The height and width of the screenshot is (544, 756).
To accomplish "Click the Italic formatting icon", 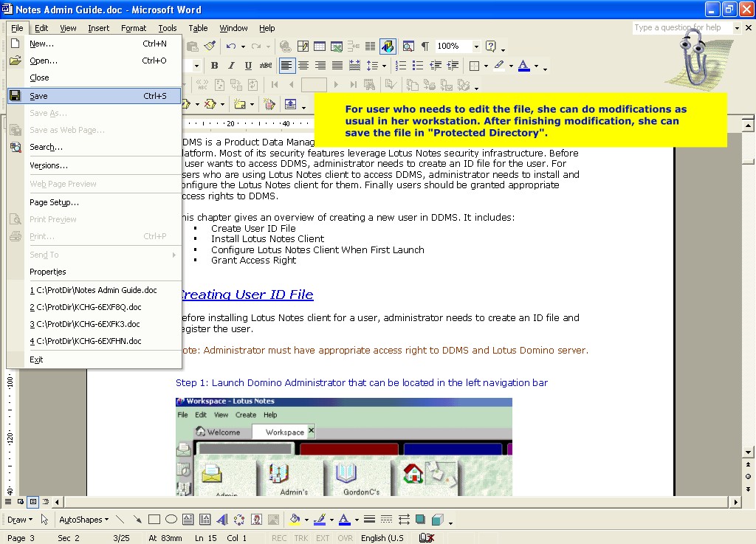I will tap(231, 66).
